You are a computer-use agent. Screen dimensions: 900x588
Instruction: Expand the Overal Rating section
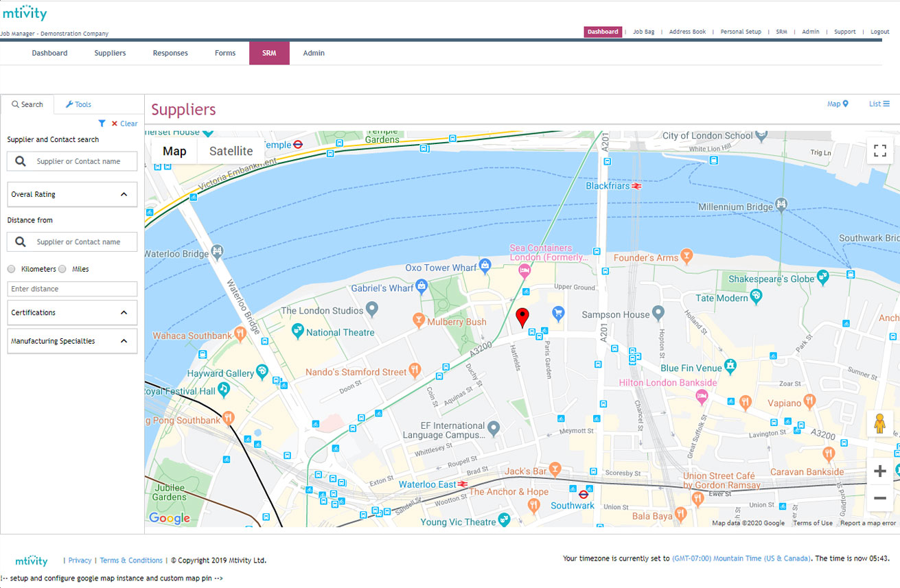pyautogui.click(x=72, y=194)
